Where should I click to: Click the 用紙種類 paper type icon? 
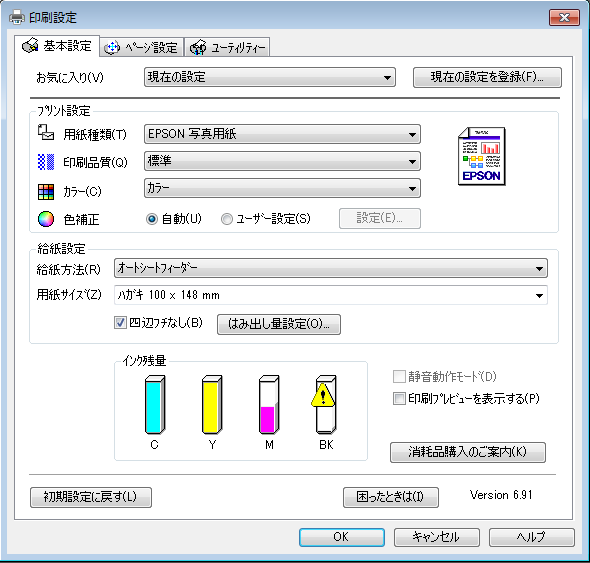pyautogui.click(x=46, y=133)
